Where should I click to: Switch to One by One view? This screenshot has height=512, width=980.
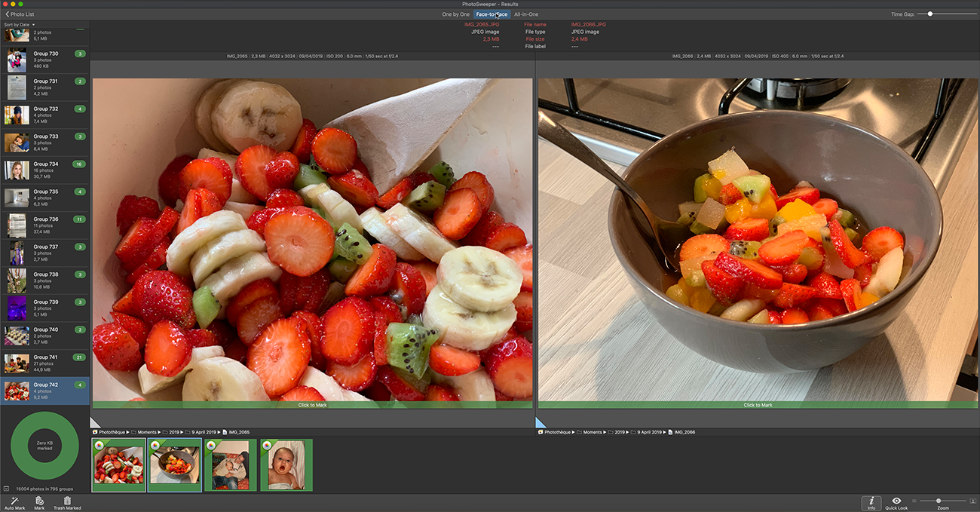click(x=455, y=14)
